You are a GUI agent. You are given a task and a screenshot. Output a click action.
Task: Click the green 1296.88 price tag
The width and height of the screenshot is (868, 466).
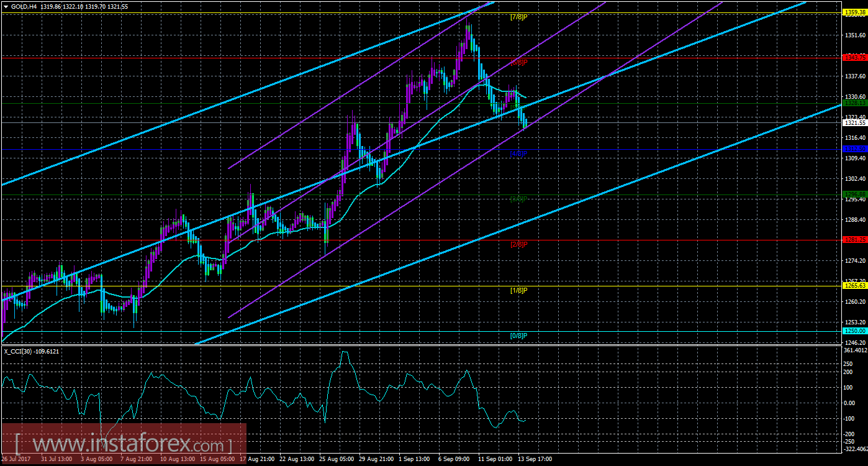pyautogui.click(x=854, y=194)
